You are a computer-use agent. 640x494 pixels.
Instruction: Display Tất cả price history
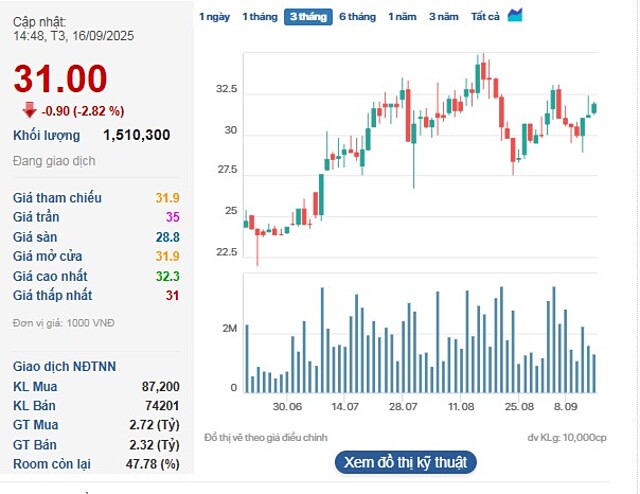tap(485, 17)
